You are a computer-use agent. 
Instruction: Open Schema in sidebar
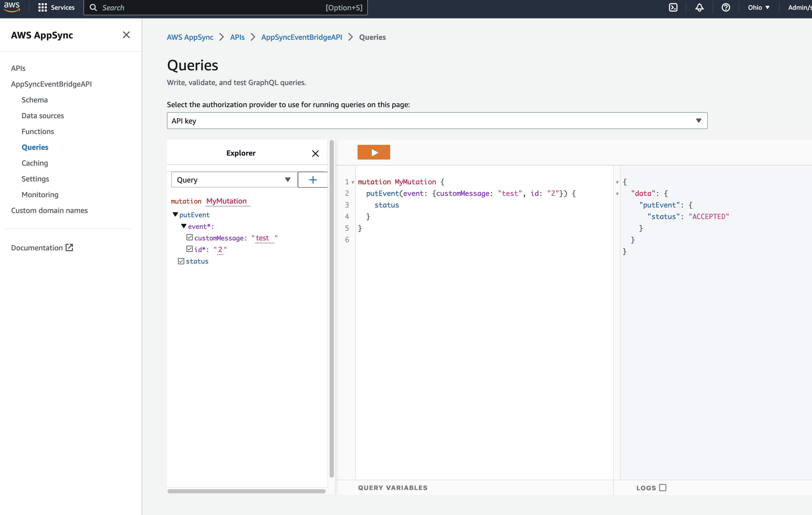pyautogui.click(x=35, y=100)
